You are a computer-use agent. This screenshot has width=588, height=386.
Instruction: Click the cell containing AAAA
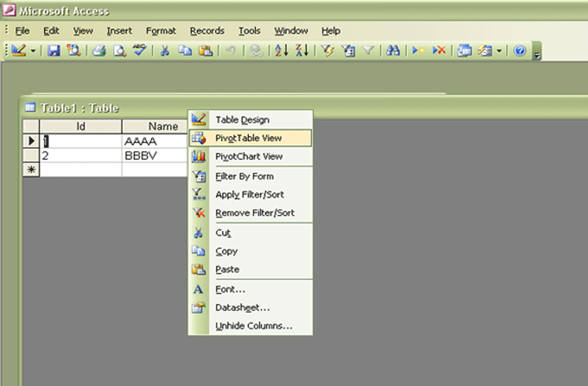(x=155, y=141)
